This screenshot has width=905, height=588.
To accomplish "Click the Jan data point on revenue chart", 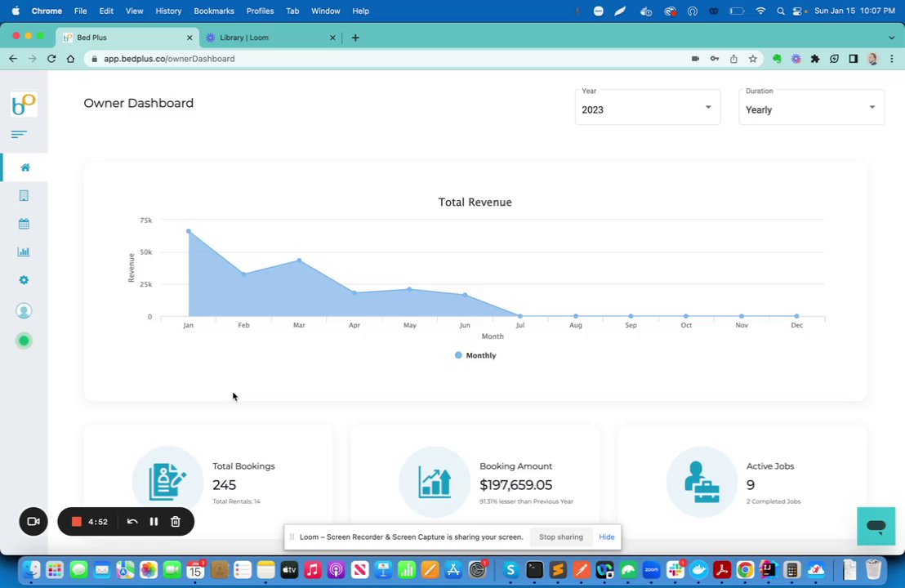I will tap(189, 231).
